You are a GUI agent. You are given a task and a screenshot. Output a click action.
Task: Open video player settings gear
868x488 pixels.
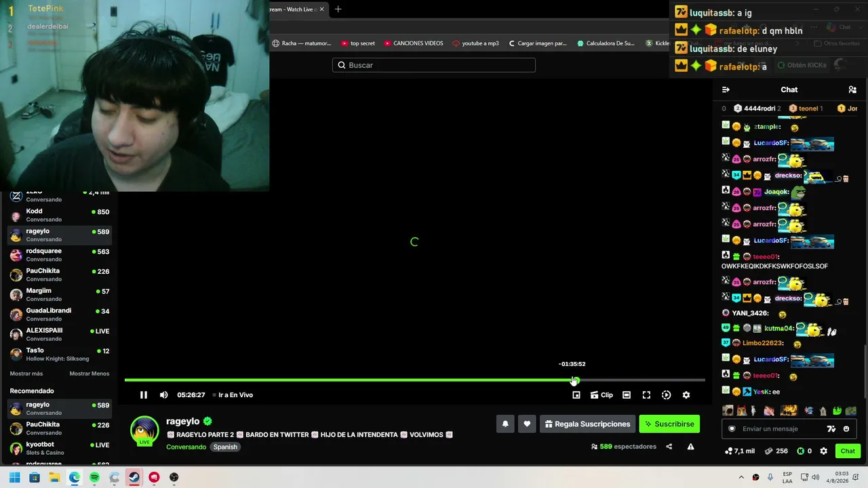[686, 395]
